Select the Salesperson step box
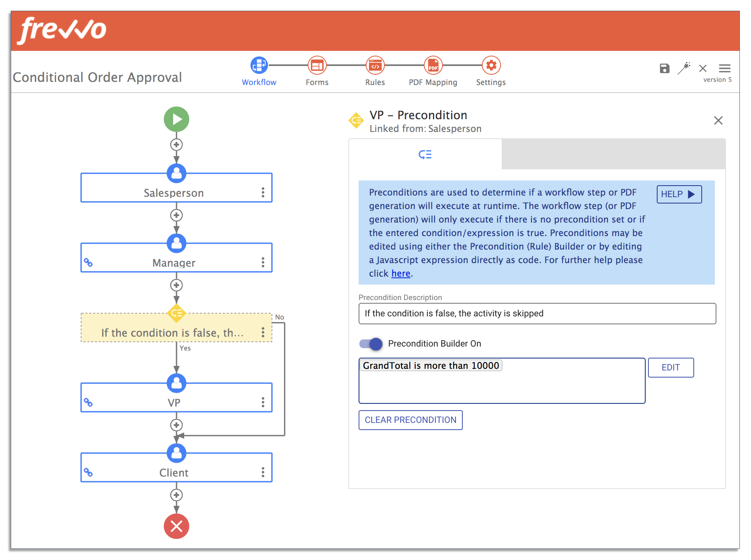This screenshot has width=751, height=560. [x=177, y=188]
